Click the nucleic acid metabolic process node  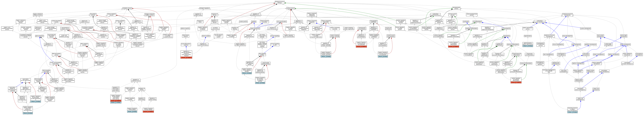(64, 36)
